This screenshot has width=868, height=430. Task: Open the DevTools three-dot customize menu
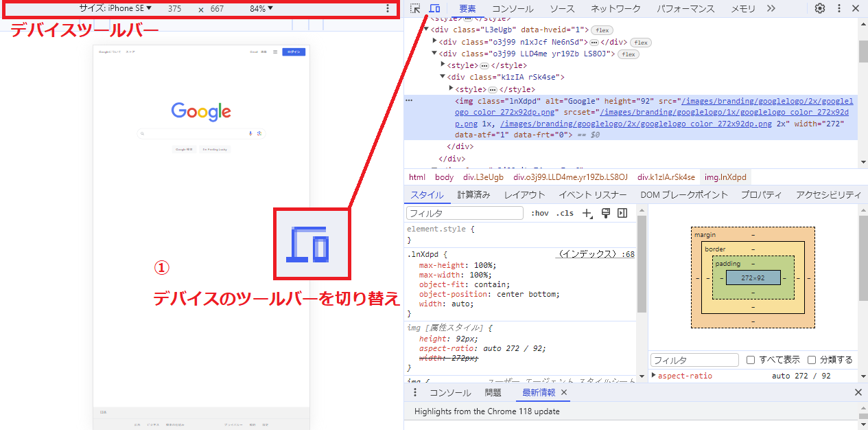point(838,8)
